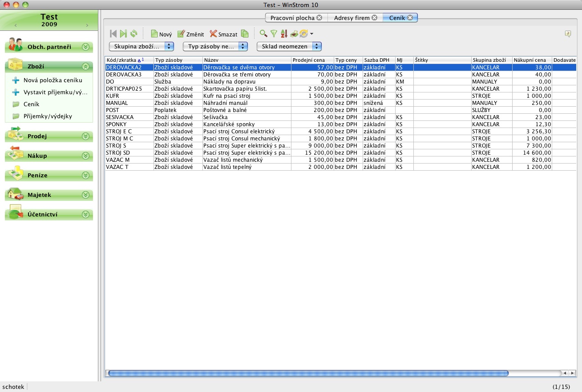This screenshot has width=582, height=392.
Task: Click the Smazat delete button
Action: [223, 34]
